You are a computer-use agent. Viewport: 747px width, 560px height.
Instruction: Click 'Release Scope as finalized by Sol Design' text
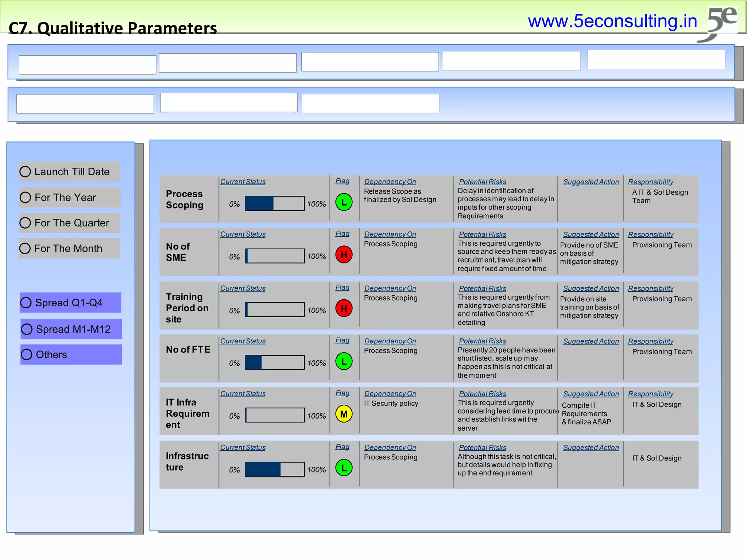tap(400, 196)
